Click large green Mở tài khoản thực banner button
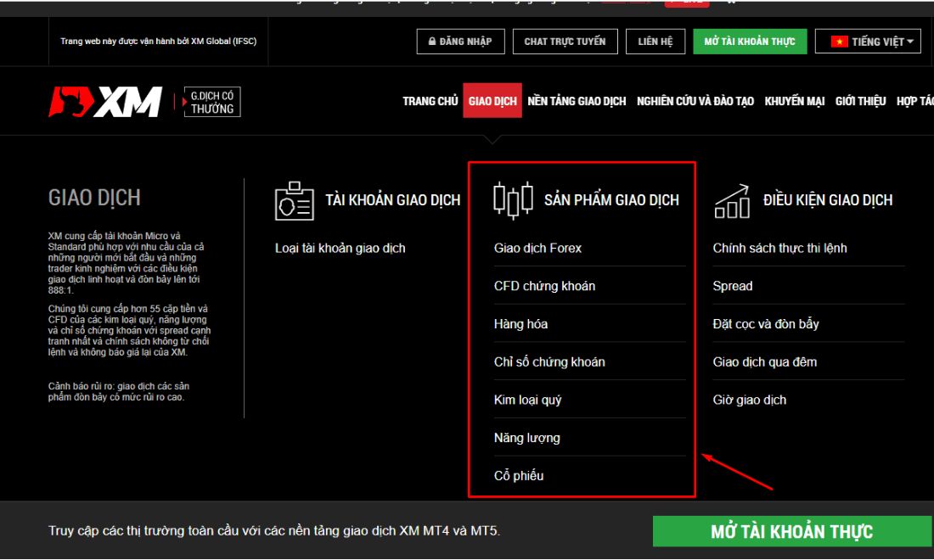This screenshot has height=560, width=934. (x=792, y=531)
